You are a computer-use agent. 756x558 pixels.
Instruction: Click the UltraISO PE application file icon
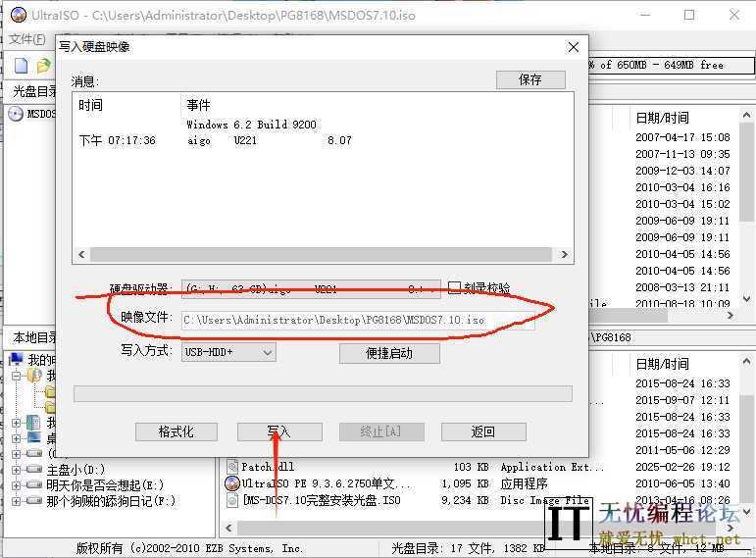[x=232, y=483]
